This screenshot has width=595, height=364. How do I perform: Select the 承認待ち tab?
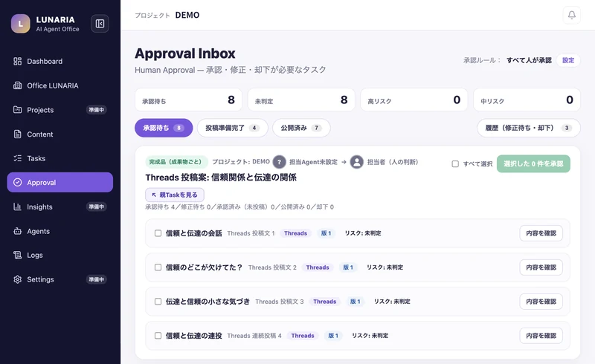164,128
